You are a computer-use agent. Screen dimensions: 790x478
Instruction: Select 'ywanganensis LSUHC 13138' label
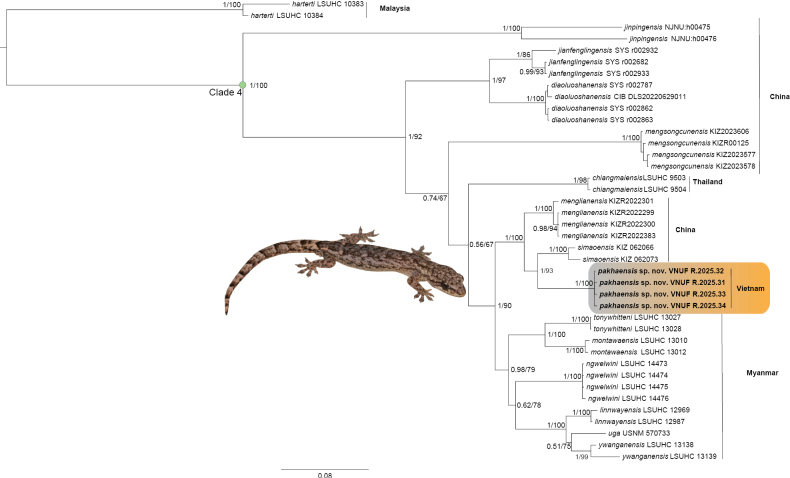pos(646,445)
